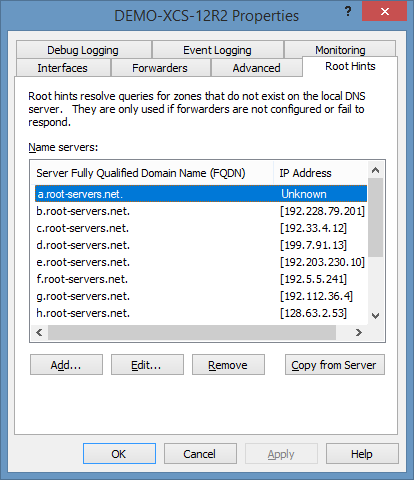Click the Add... button
Screen dimensions: 414x480
(x=66, y=365)
